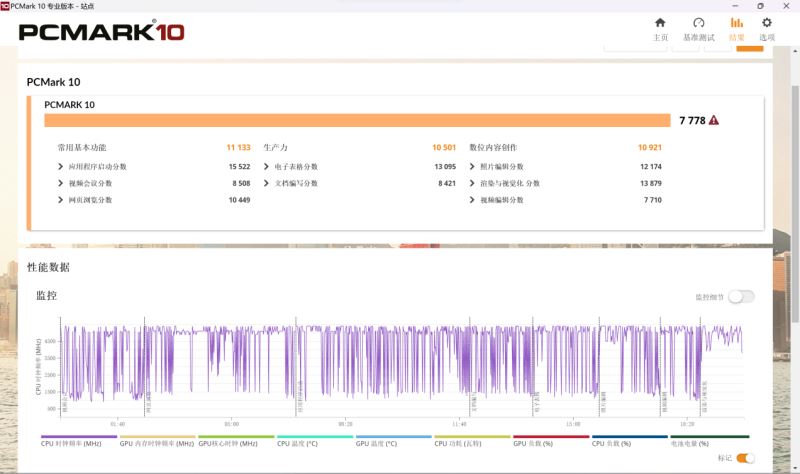Click the PCMark 10 app icon in title bar
The image size is (800, 474).
(x=5, y=6)
